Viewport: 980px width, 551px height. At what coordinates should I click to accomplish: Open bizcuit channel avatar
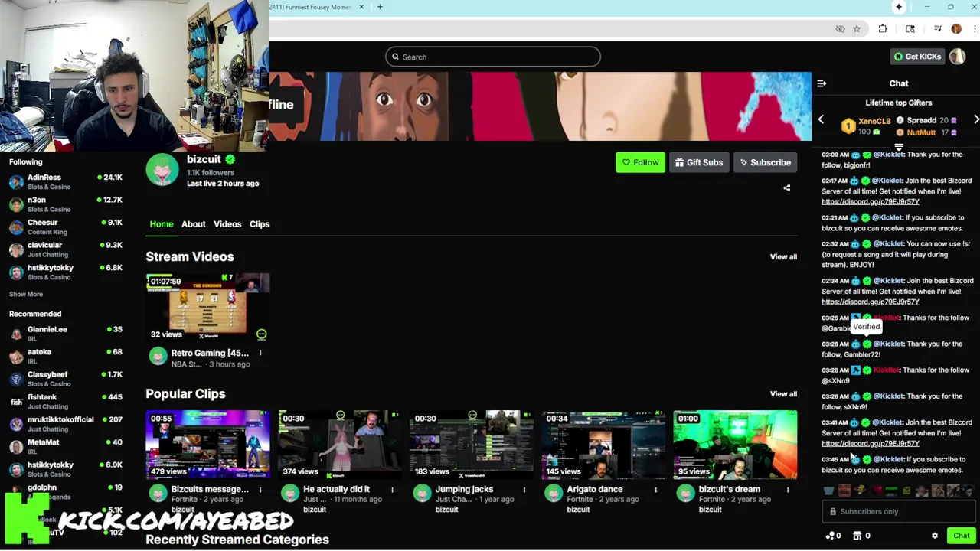(x=162, y=170)
